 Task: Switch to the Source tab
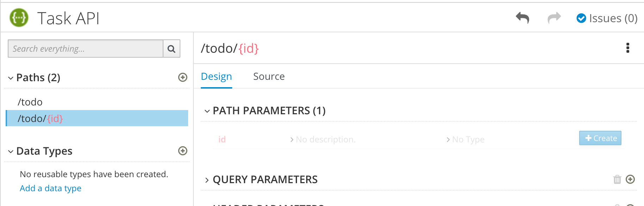(x=269, y=76)
